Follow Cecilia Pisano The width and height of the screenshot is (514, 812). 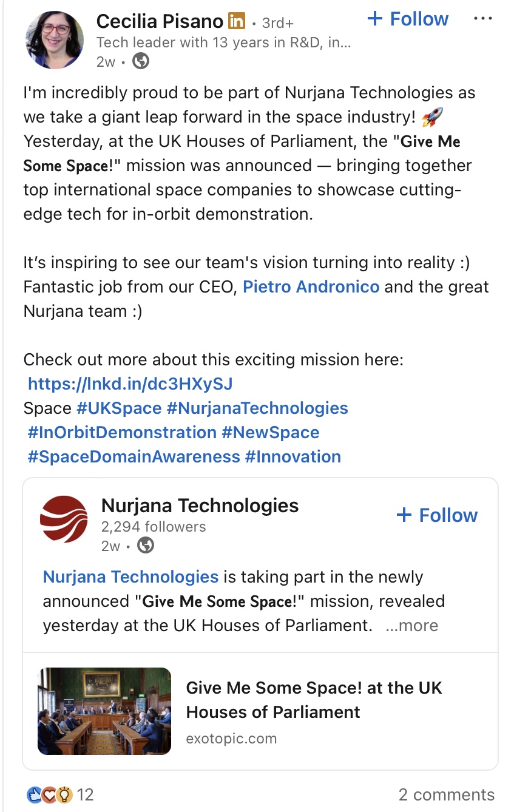[408, 19]
